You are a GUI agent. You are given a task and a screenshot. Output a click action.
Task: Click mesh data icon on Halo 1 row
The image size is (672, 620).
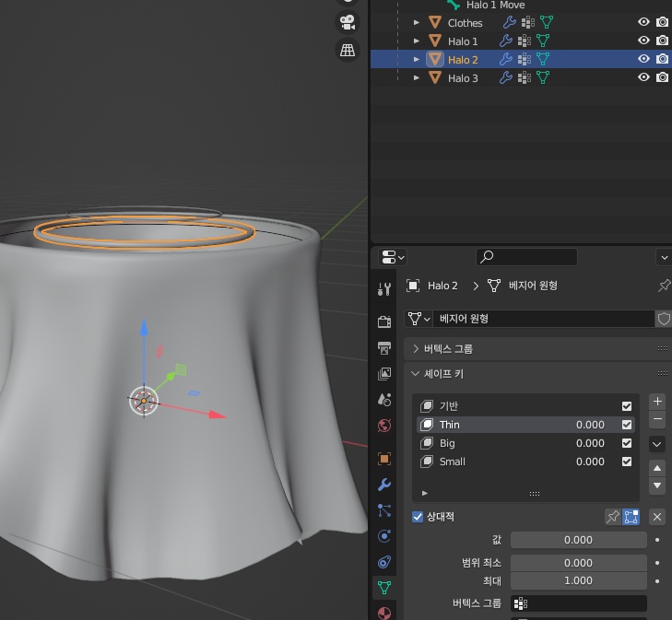click(x=543, y=41)
